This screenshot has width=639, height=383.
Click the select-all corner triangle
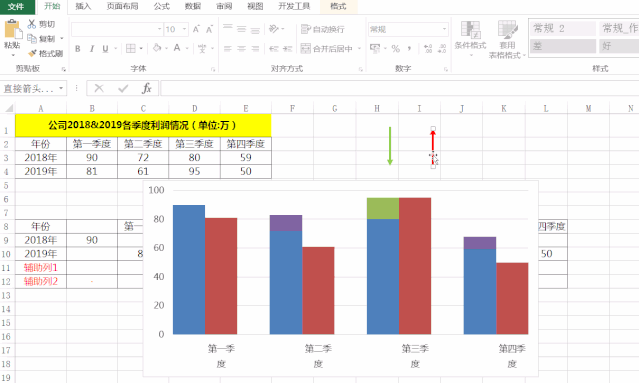pyautogui.click(x=8, y=108)
